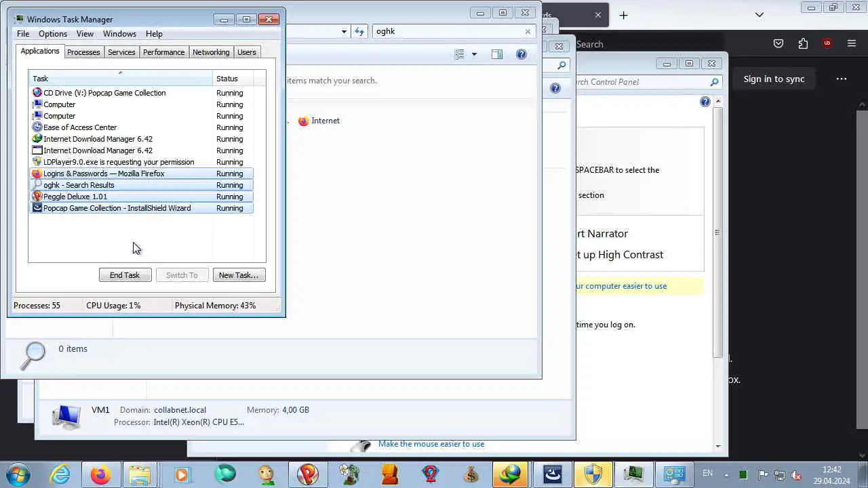868x488 pixels.
Task: Switch to the Processes tab
Action: click(83, 52)
